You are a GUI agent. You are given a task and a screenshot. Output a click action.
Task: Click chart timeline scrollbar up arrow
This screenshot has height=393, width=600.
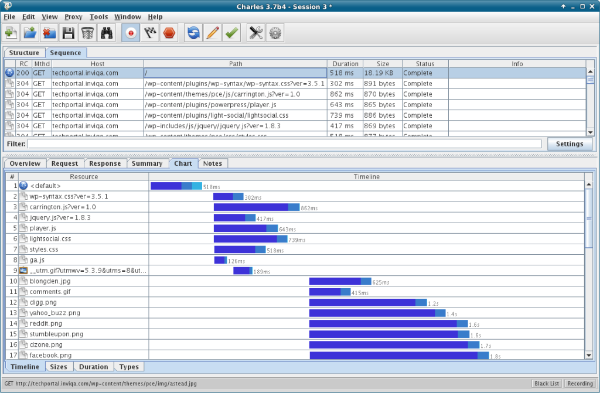click(589, 184)
